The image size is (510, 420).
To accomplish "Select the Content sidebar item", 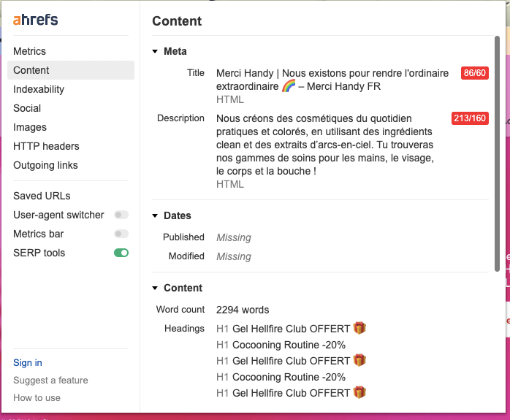I will (71, 70).
